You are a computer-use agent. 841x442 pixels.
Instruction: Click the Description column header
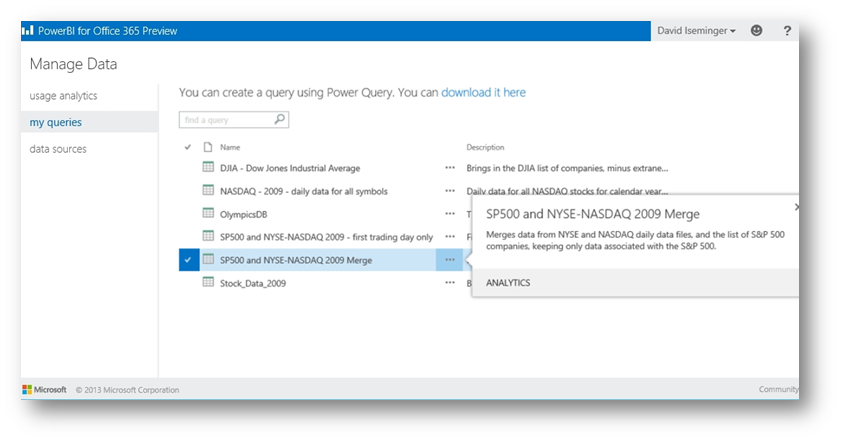tap(485, 147)
